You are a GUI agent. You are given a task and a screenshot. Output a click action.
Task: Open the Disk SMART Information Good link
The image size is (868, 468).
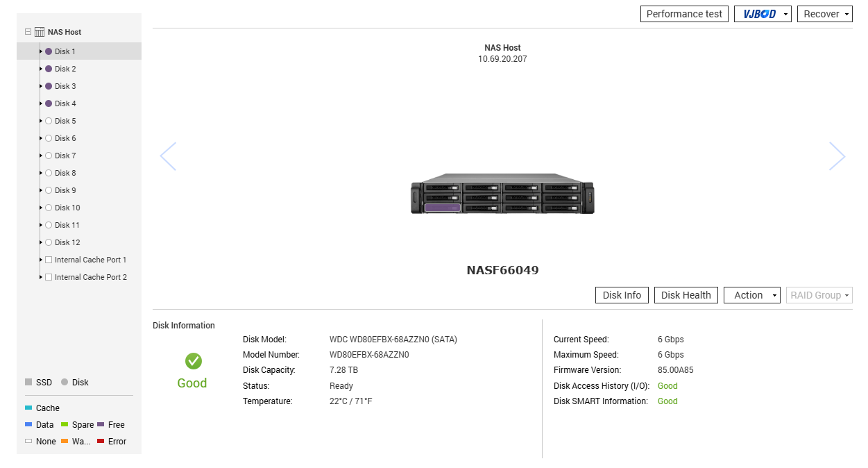coord(667,401)
